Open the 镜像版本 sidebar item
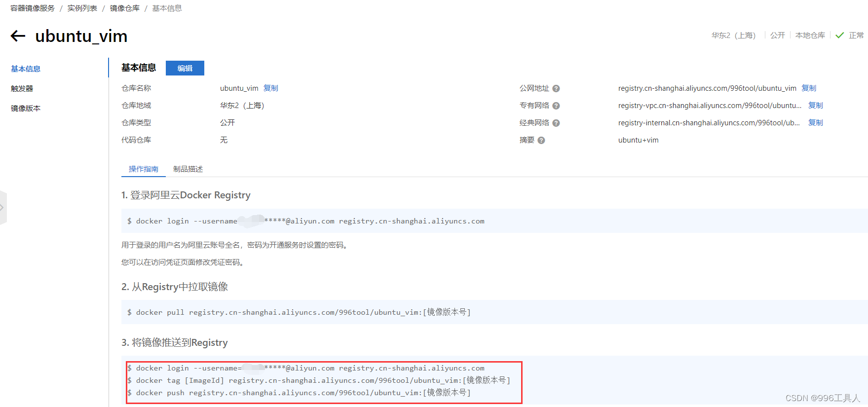 26,108
